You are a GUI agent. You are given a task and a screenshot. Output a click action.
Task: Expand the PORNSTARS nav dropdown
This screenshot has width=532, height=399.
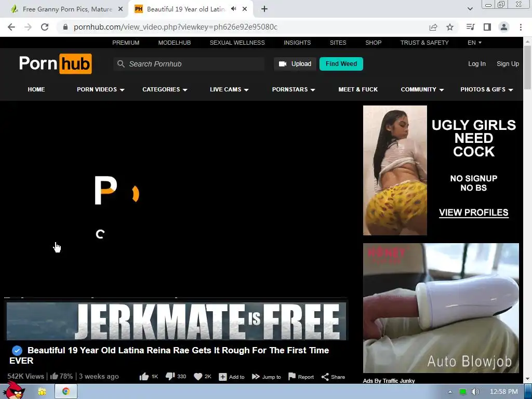point(294,89)
